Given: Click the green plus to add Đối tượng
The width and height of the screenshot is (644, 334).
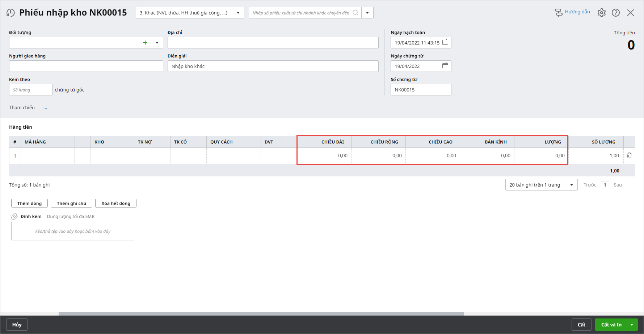Looking at the screenshot, I should tap(145, 43).
